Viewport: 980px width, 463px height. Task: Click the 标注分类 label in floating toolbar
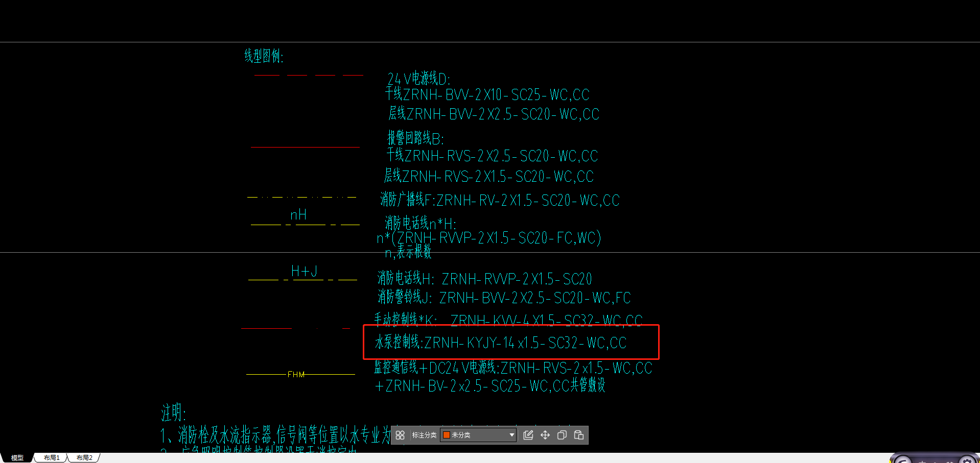[424, 435]
